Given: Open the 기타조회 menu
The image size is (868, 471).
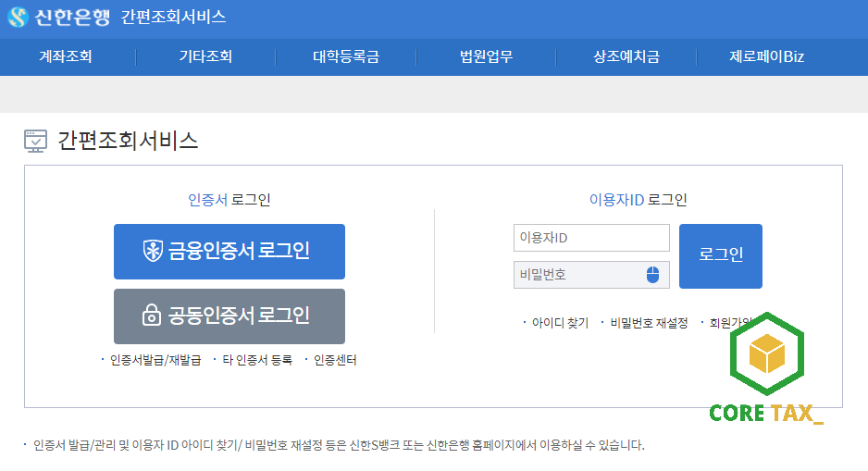Looking at the screenshot, I should 205,56.
